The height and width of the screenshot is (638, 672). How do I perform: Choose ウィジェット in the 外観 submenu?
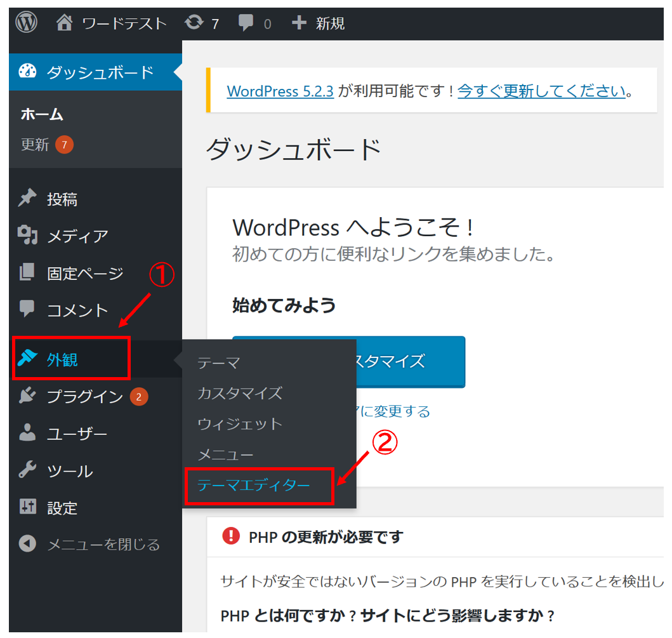pyautogui.click(x=239, y=424)
